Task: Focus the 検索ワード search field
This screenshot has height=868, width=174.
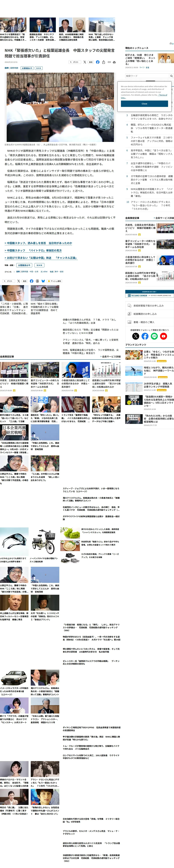Action: point(147,76)
